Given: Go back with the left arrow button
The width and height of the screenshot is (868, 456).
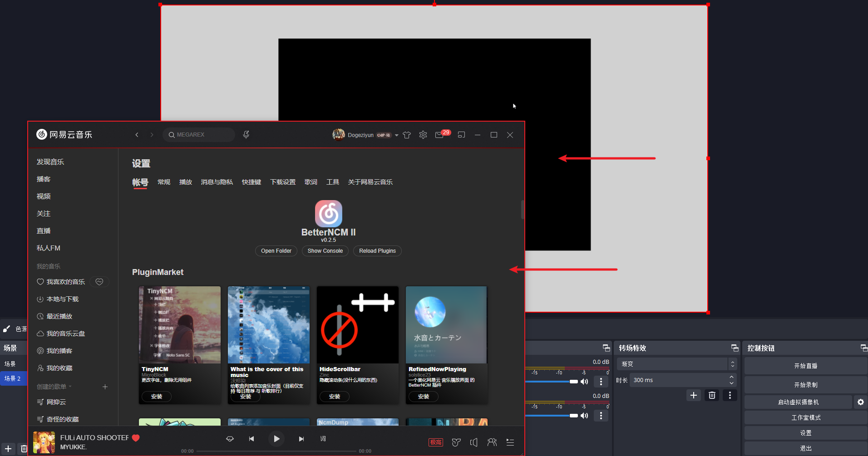Looking at the screenshot, I should (137, 135).
